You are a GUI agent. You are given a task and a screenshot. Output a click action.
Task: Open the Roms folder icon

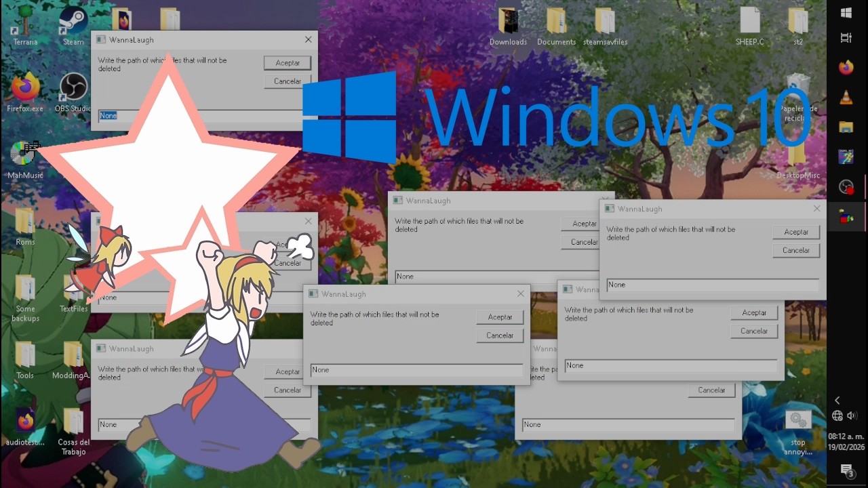pos(25,226)
